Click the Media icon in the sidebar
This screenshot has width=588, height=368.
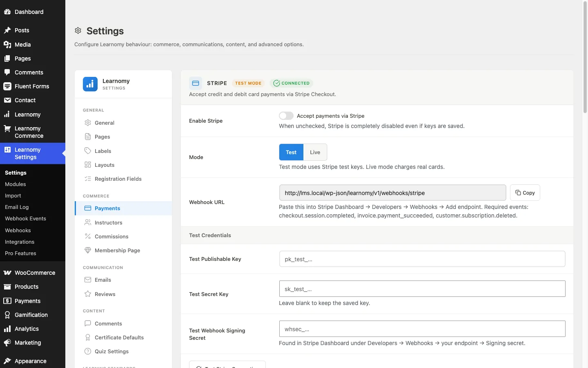tap(7, 45)
